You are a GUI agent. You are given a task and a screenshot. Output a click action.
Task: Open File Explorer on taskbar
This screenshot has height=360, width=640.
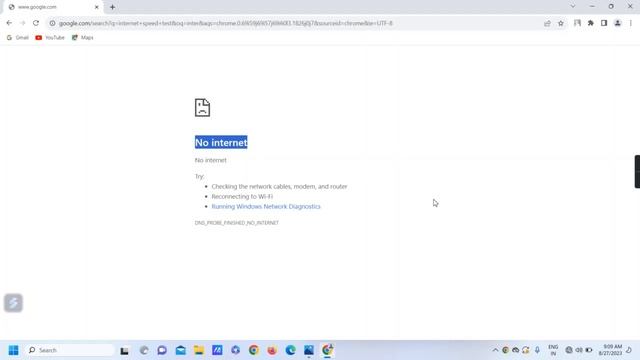199,350
